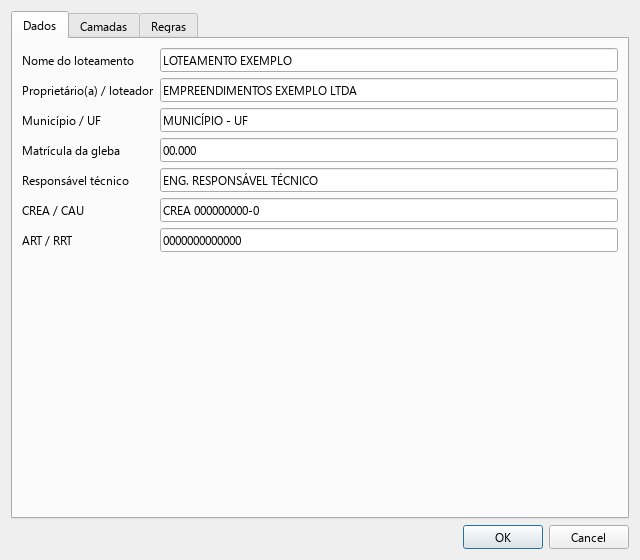Switch to the Dados tab
The image size is (640, 560).
pos(40,25)
